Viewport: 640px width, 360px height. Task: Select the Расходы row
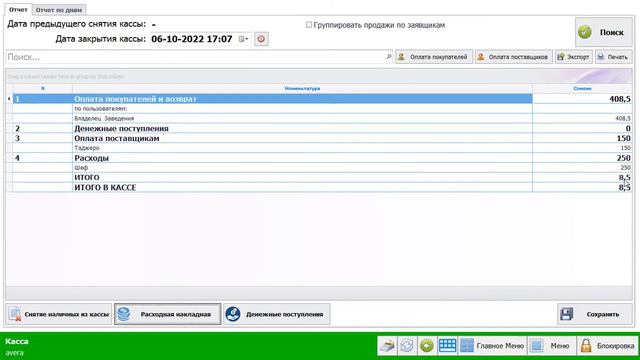[x=319, y=158]
